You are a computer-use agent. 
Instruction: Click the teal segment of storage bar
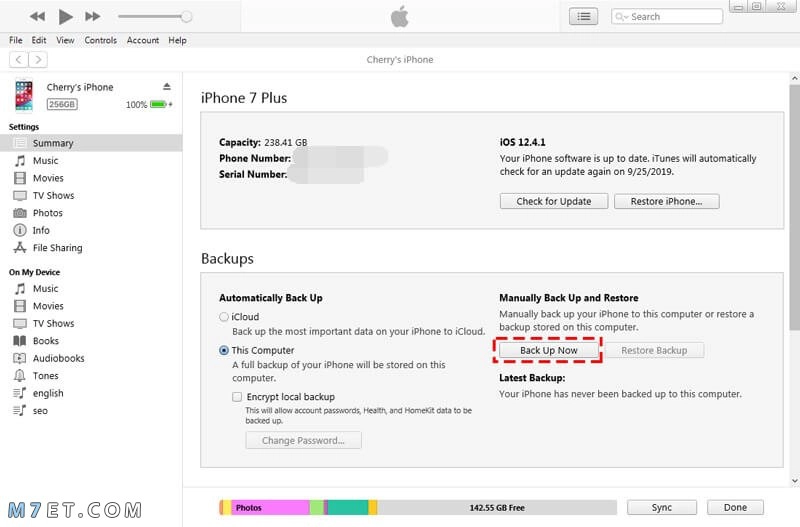[348, 508]
